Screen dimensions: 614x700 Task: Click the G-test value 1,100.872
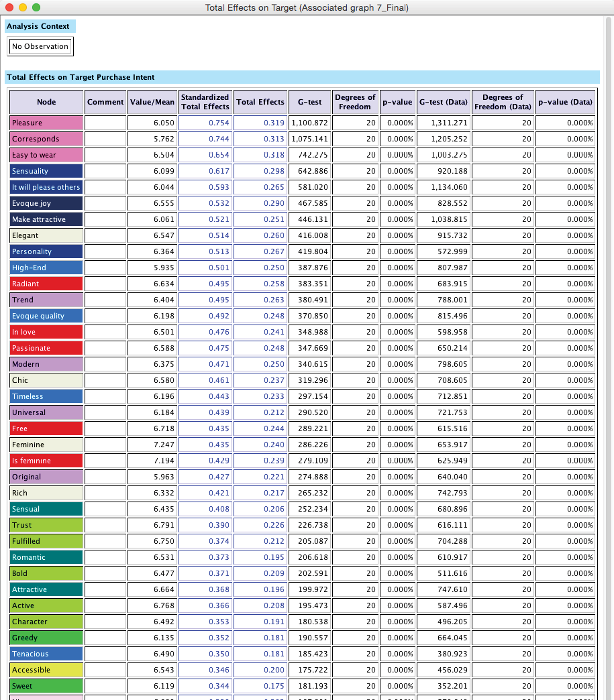(309, 123)
